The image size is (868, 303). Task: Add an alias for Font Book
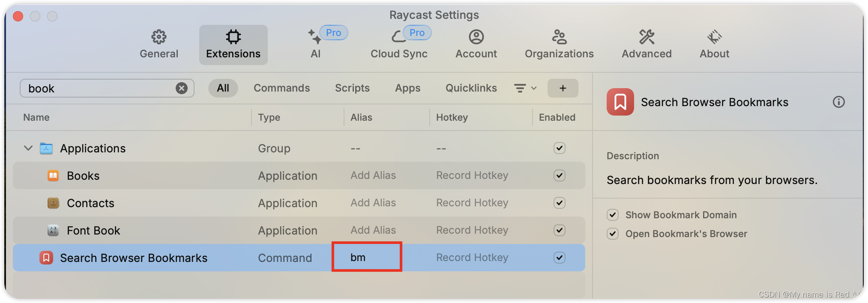pos(373,230)
